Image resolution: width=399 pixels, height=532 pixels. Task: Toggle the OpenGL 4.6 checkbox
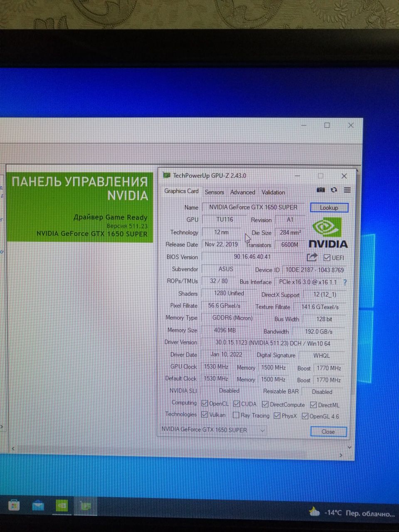(305, 416)
